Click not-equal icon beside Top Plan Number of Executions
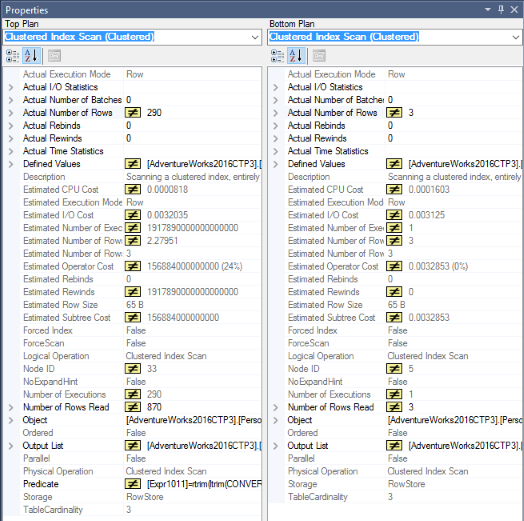524x521 pixels. [133, 394]
